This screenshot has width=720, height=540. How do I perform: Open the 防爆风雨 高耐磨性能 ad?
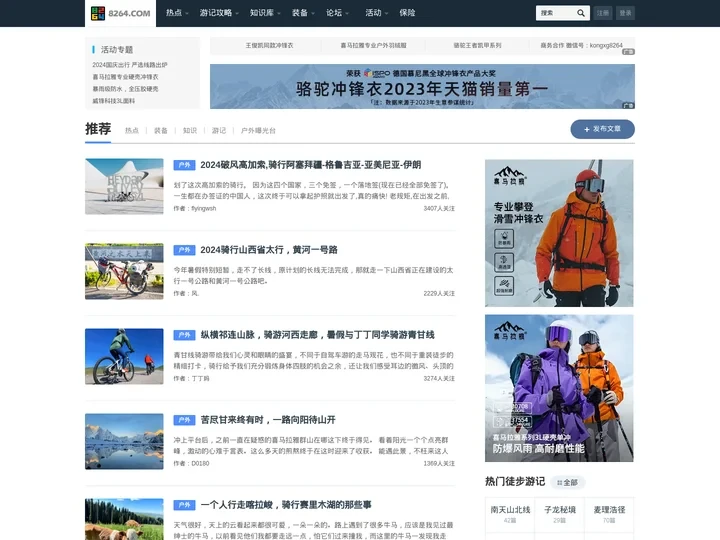point(559,388)
